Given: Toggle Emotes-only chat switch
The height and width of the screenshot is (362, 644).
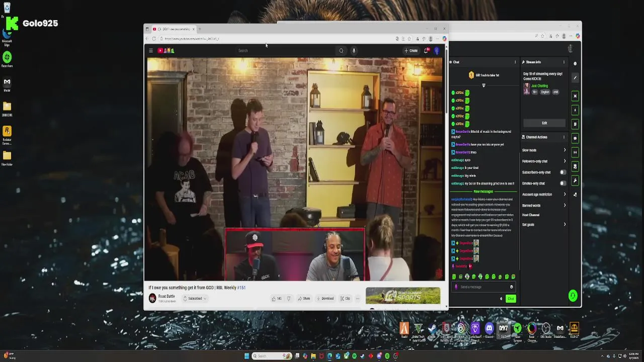Looking at the screenshot, I should 562,184.
